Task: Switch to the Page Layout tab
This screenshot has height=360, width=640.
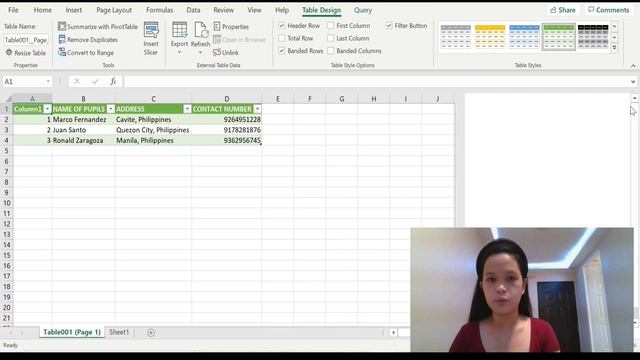Action: click(x=114, y=10)
